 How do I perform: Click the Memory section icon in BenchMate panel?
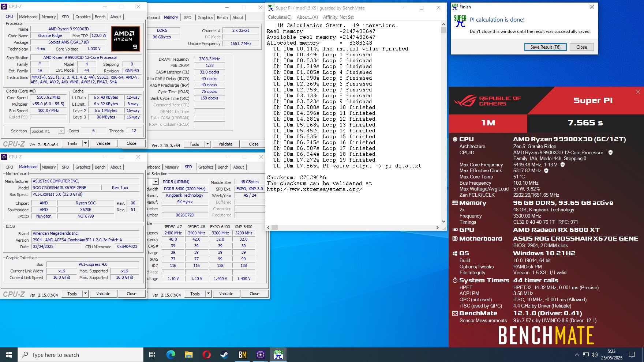point(455,203)
